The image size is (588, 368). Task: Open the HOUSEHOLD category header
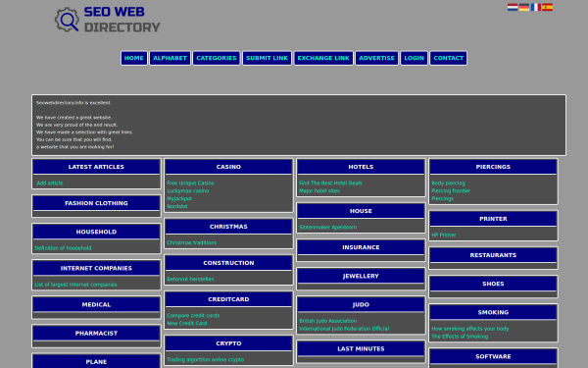tap(96, 232)
